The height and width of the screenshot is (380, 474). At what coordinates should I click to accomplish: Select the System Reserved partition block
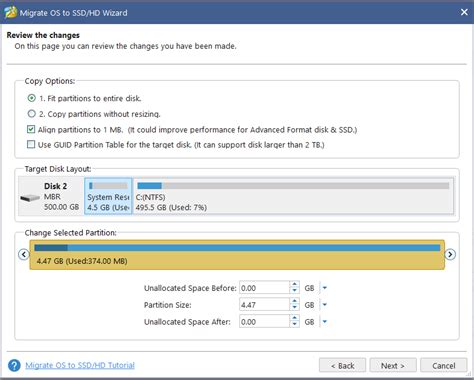(108, 196)
